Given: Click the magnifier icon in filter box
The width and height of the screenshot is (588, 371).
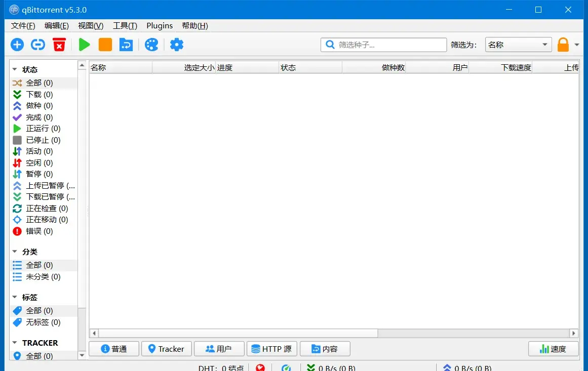Looking at the screenshot, I should (330, 45).
